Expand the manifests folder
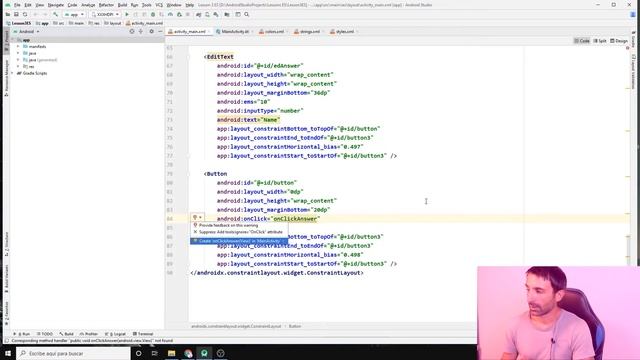This screenshot has height=360, width=640. pos(18,47)
